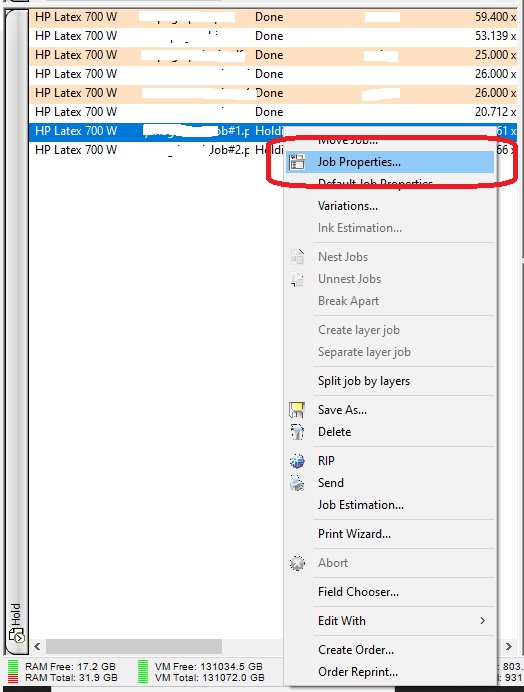
Task: Click the horizontal scrollbar right arrow
Action: coord(509,647)
